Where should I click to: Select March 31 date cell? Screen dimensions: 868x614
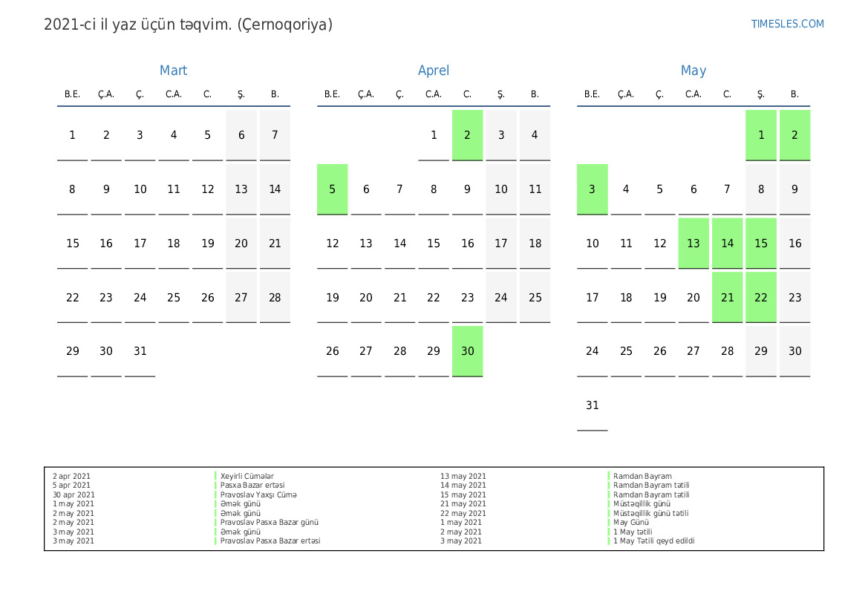point(140,351)
